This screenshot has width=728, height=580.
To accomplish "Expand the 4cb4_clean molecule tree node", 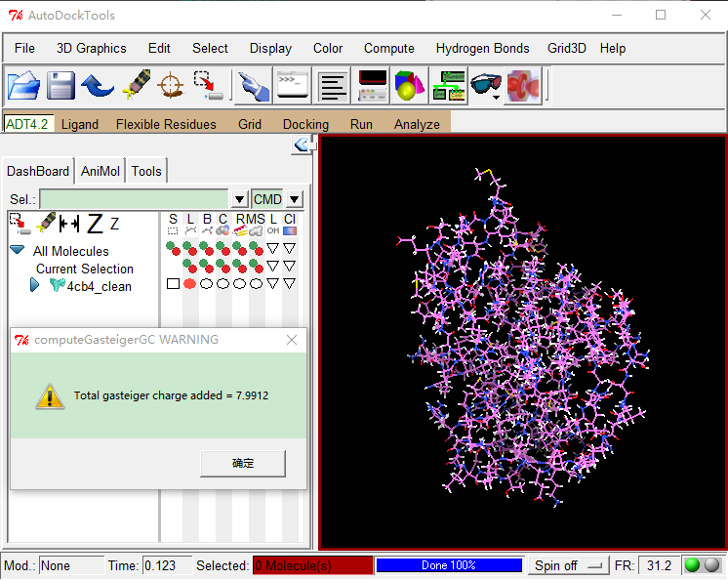I will tap(35, 286).
